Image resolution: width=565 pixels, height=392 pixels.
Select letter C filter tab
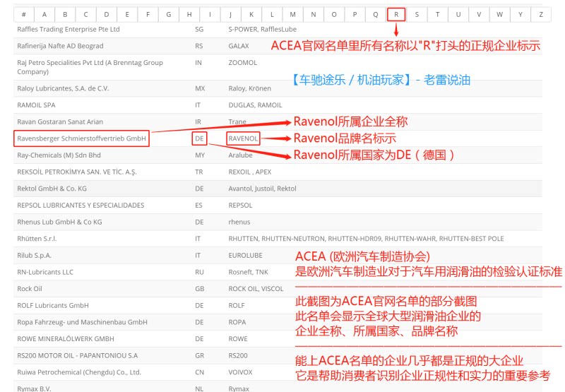point(85,14)
